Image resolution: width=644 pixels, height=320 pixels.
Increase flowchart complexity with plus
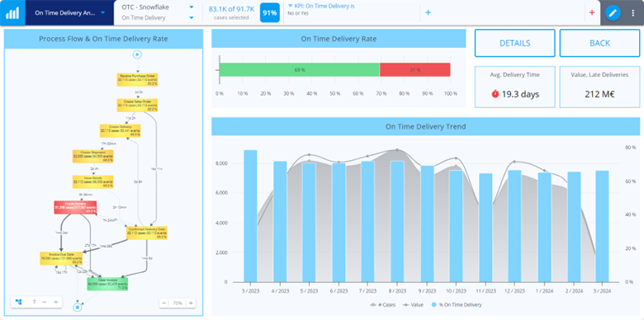point(56,303)
